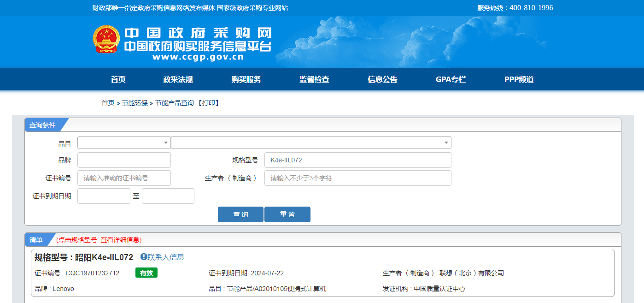
Task: Click the certificate expiry start date field
Action: 104,196
